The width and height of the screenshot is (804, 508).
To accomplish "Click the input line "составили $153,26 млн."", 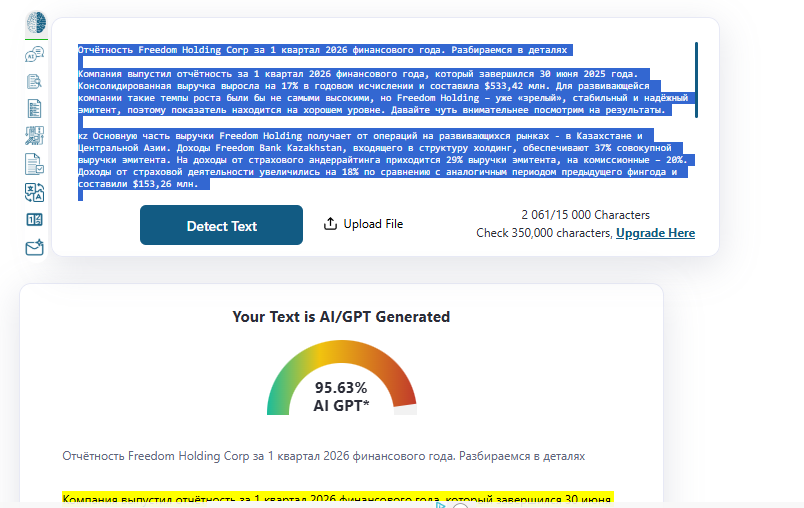I will [138, 184].
